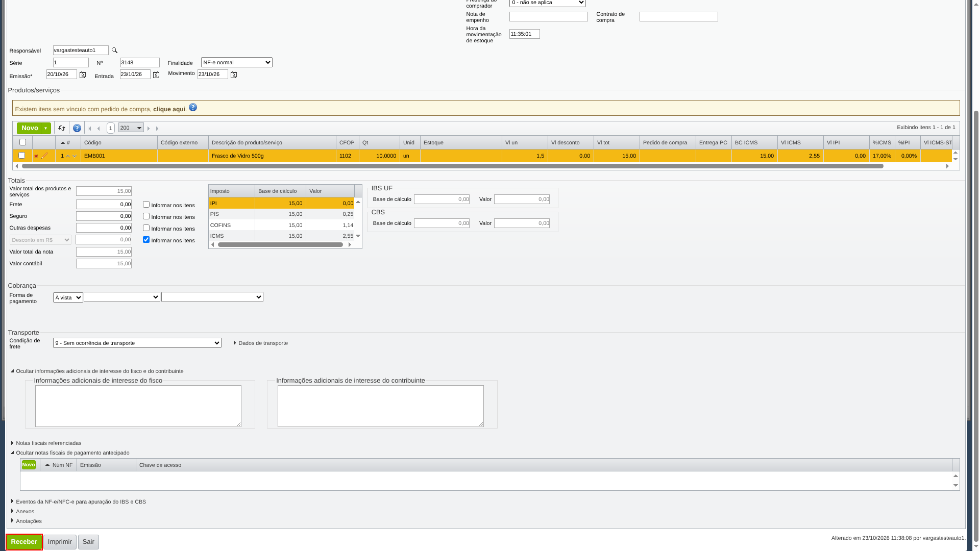Open the products grid help icon
Image resolution: width=980 pixels, height=551 pixels.
click(77, 128)
